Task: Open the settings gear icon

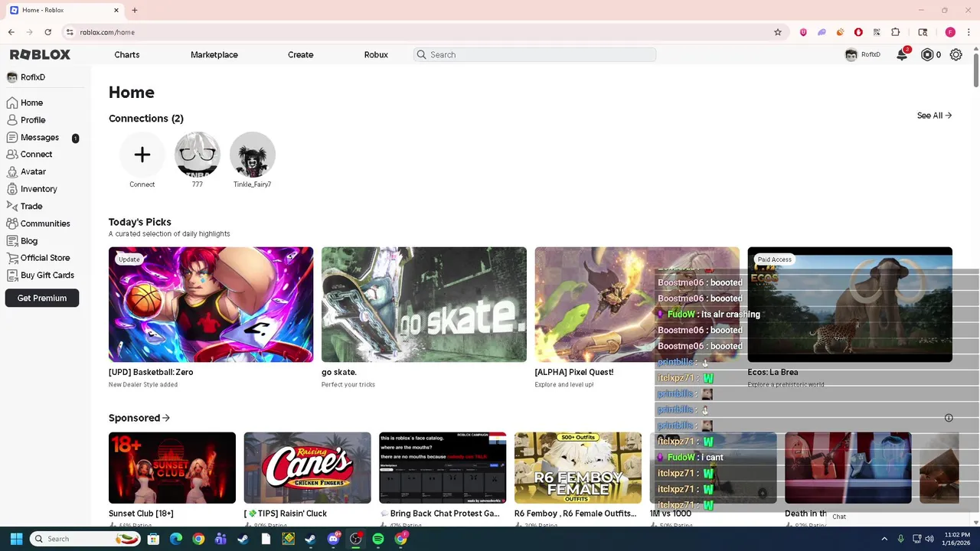Action: [955, 54]
